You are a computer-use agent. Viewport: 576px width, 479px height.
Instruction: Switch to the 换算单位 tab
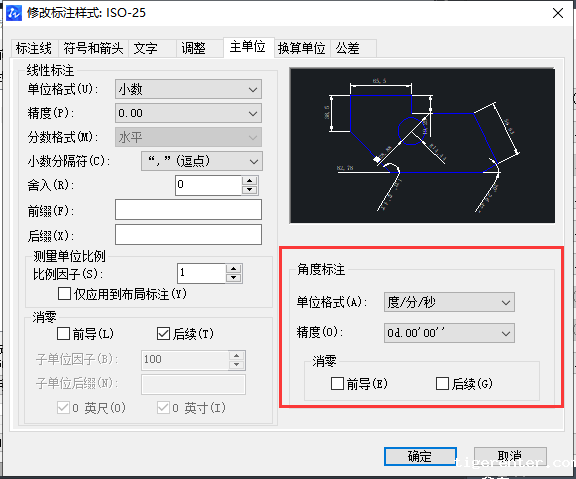point(302,48)
